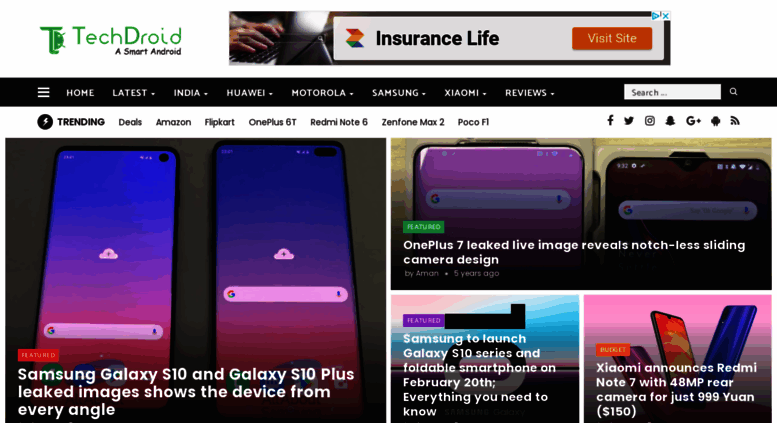Expand the Samsung dropdown menu

click(399, 93)
